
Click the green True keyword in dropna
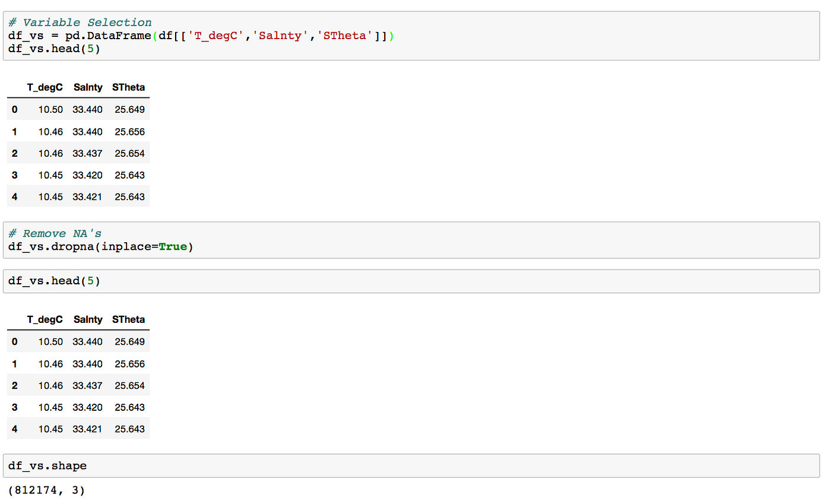tap(173, 246)
